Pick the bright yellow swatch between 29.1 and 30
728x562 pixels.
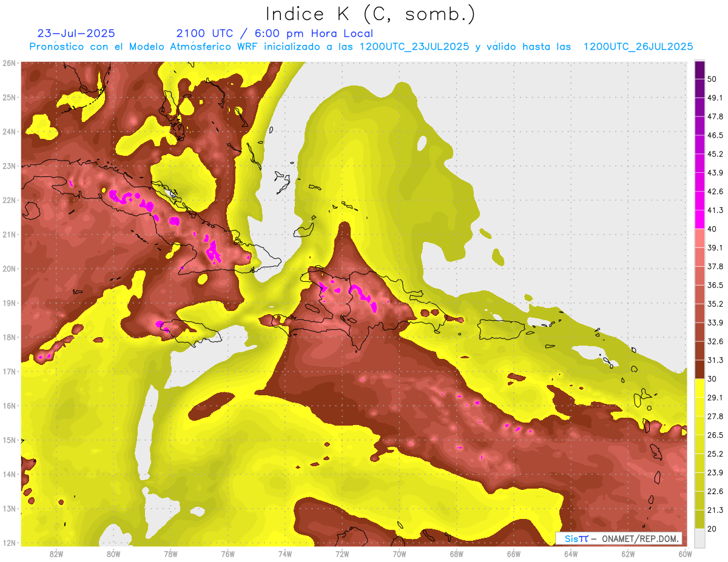[x=699, y=388]
